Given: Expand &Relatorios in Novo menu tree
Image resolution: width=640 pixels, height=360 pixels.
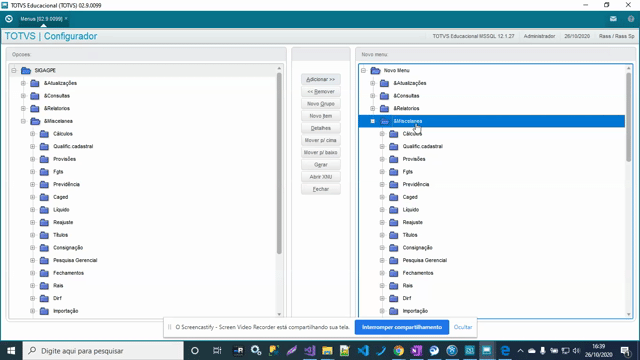Looking at the screenshot, I should [373, 109].
